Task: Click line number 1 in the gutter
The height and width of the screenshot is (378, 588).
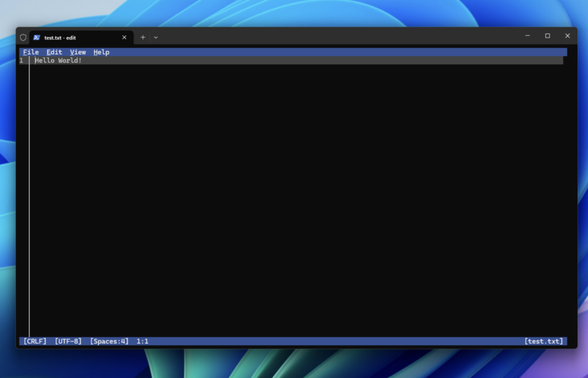Action: [22, 61]
